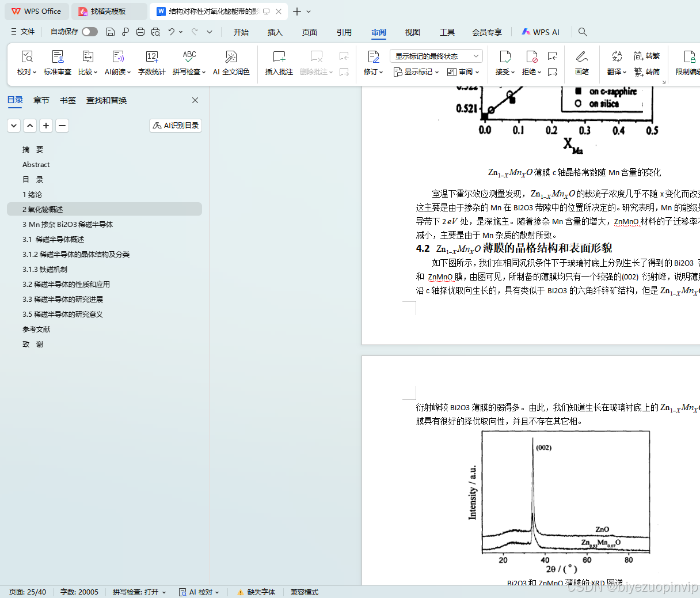The height and width of the screenshot is (598, 700).
Task: Select the 章节 pane tab
Action: tap(41, 100)
